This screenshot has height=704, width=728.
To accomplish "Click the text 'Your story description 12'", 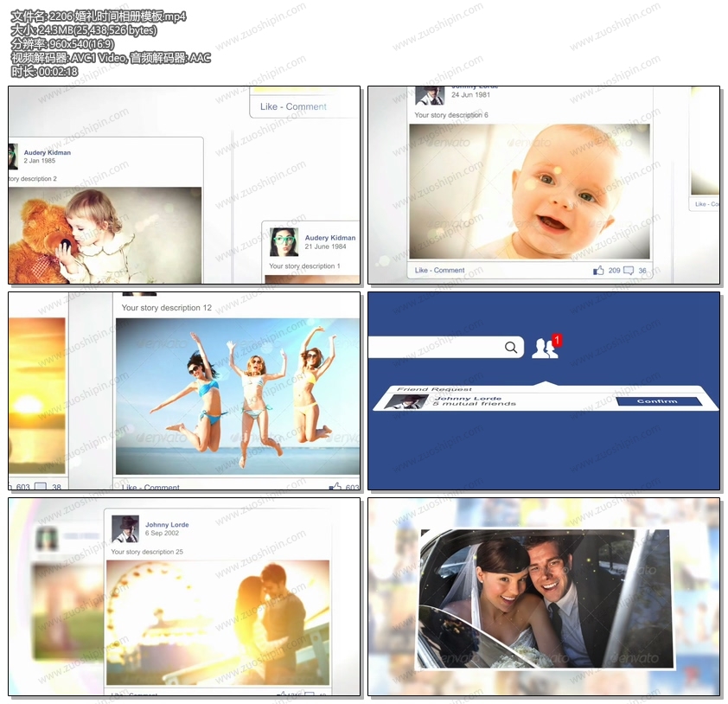I will click(167, 307).
